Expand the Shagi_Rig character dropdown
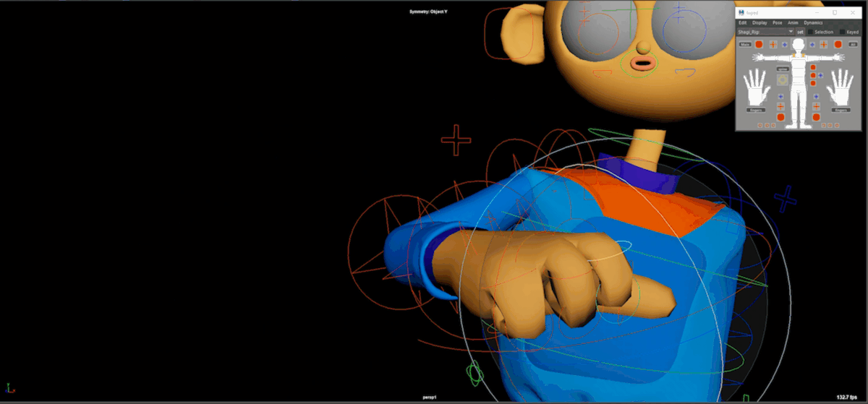Viewport: 868px width, 404px height. coord(765,32)
